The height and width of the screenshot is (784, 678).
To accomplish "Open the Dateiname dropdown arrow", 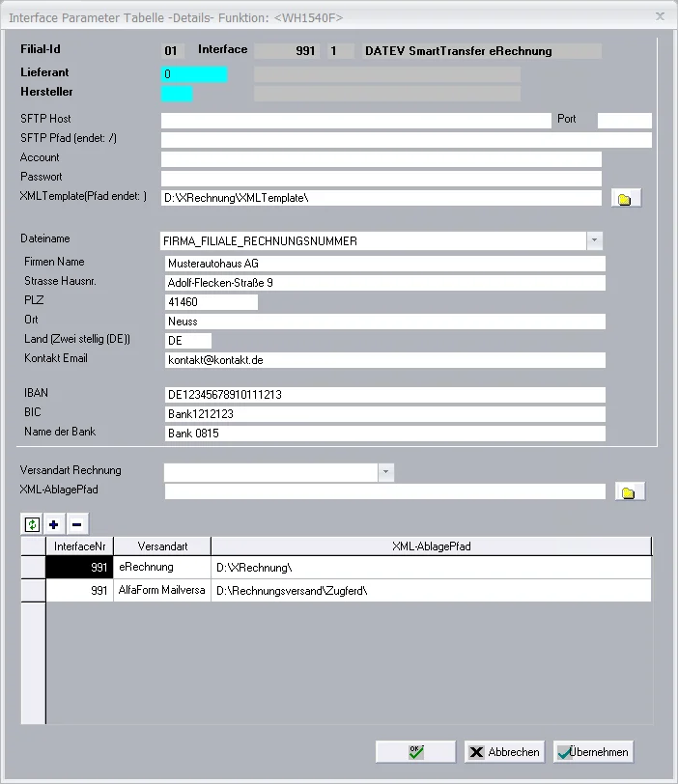I will coord(594,241).
